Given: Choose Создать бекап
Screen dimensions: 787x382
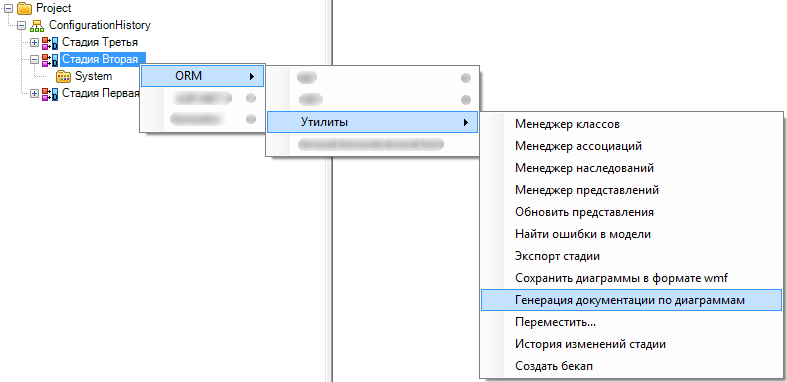Looking at the screenshot, I should pos(631,366).
